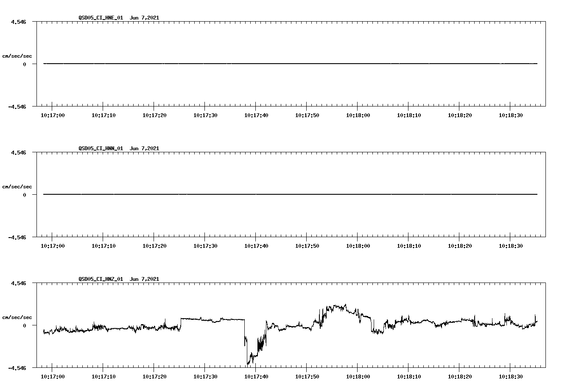Click the 10:17:00 time label under HNZ plot
Viewport: 576px width, 392px height.
(x=53, y=377)
